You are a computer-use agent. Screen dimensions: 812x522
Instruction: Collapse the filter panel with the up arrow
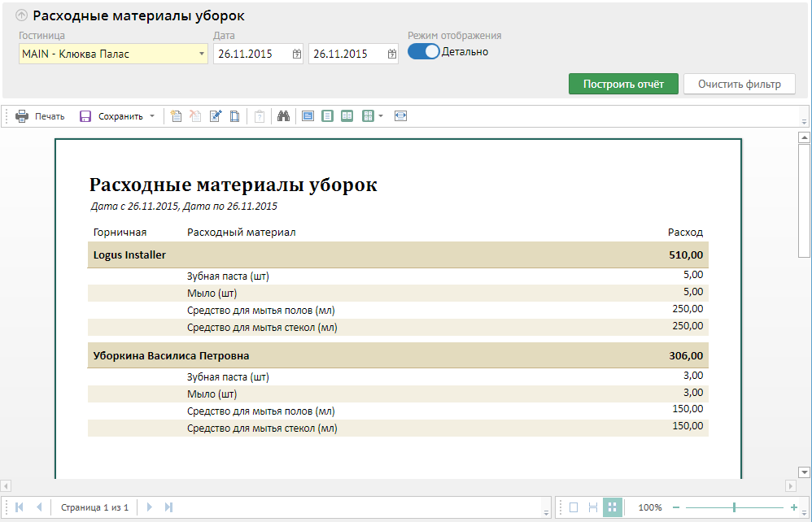21,15
